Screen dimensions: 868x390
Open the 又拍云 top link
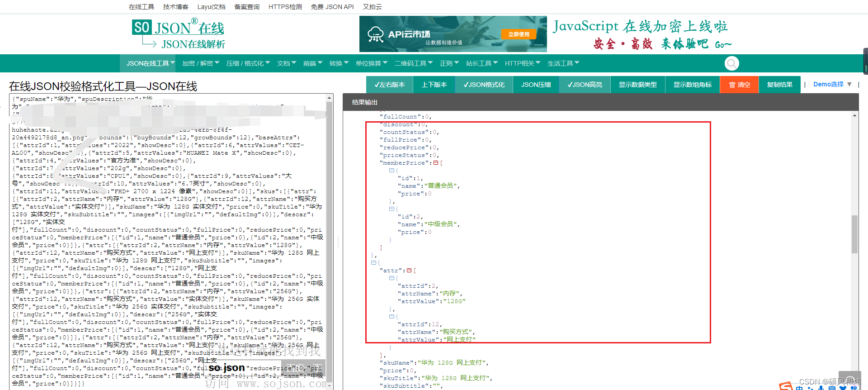(373, 7)
